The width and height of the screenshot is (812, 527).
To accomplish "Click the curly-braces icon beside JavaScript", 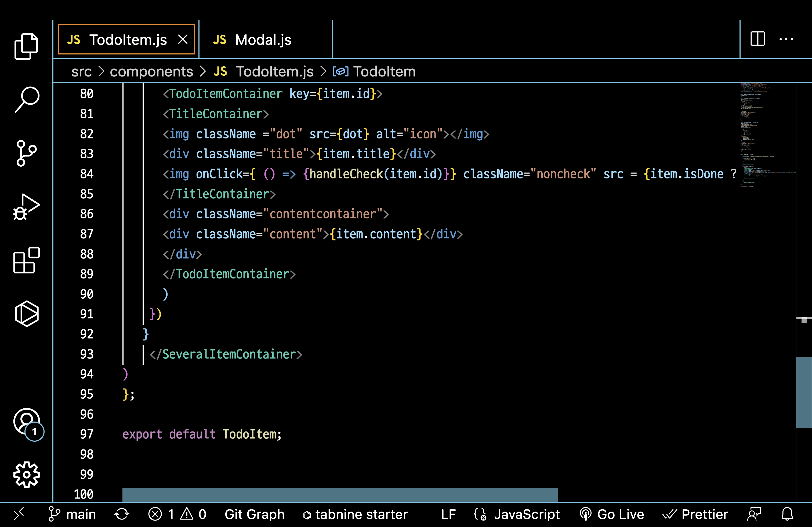I will 480,514.
